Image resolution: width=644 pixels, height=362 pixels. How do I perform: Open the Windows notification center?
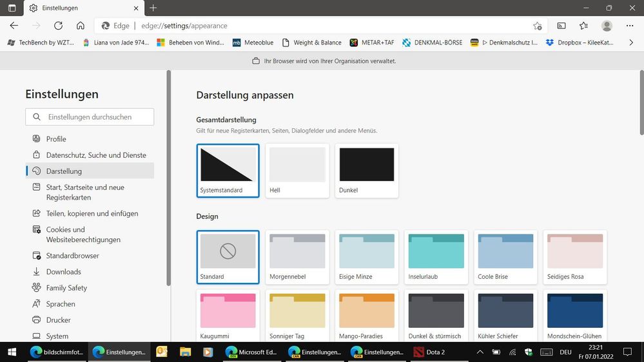tap(628, 352)
